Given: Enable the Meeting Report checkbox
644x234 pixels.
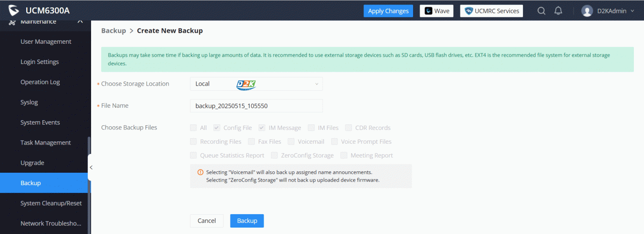Looking at the screenshot, I should (x=344, y=155).
